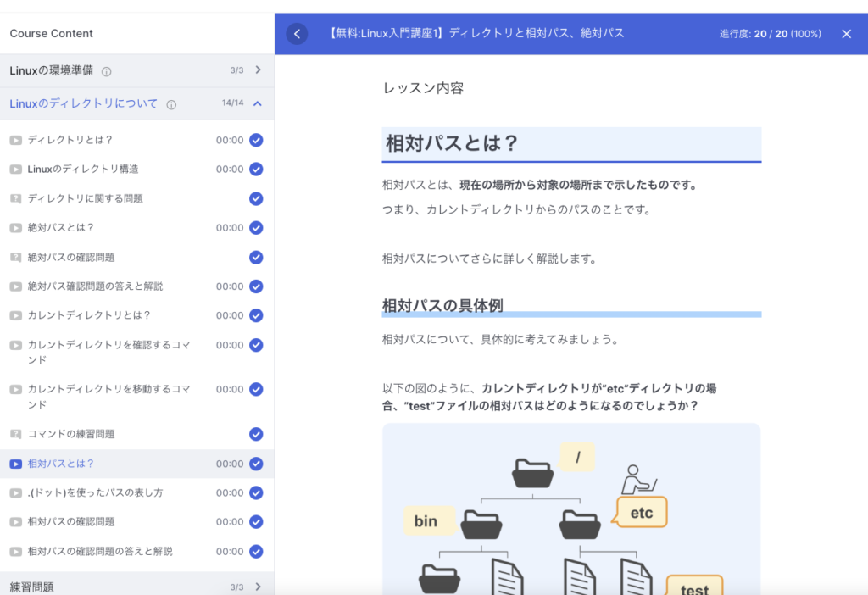
Task: Click the Linuxのディレクトリについて section title
Action: click(x=84, y=103)
